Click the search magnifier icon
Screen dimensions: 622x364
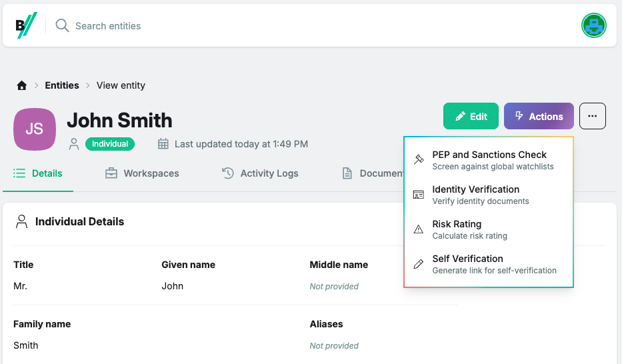pos(62,25)
